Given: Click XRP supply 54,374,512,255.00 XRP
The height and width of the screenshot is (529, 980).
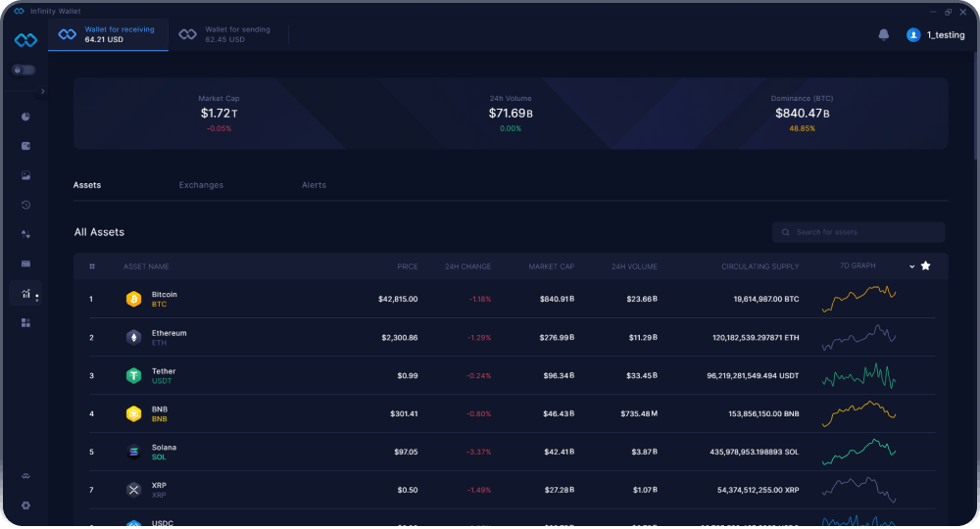Looking at the screenshot, I should coord(759,490).
